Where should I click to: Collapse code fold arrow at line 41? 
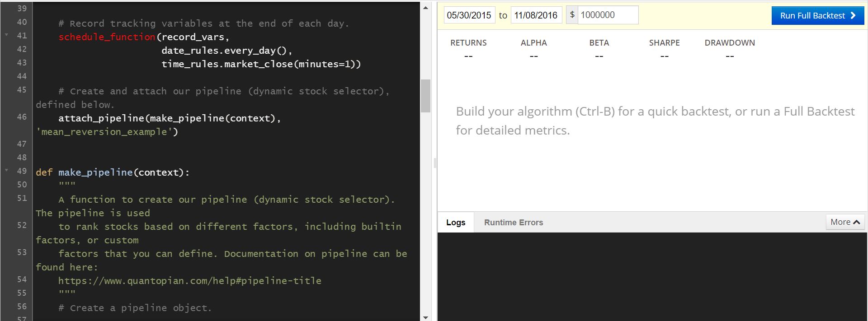point(7,35)
